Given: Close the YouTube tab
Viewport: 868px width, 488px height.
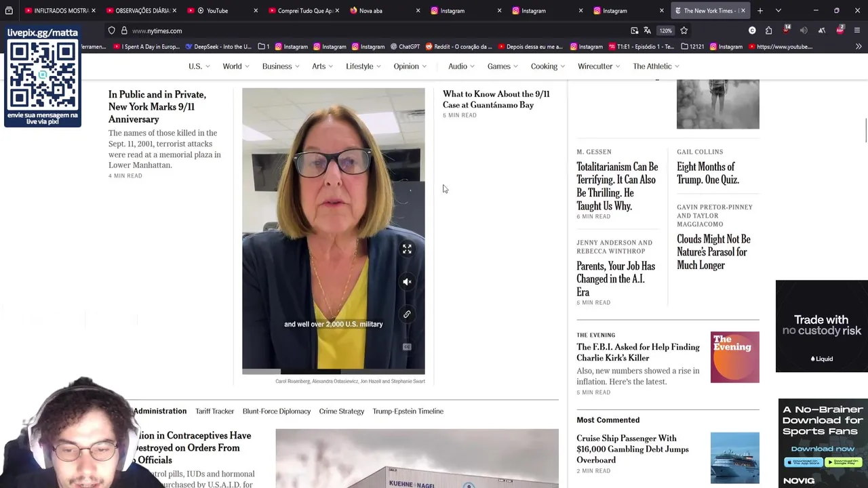Looking at the screenshot, I should tap(256, 11).
